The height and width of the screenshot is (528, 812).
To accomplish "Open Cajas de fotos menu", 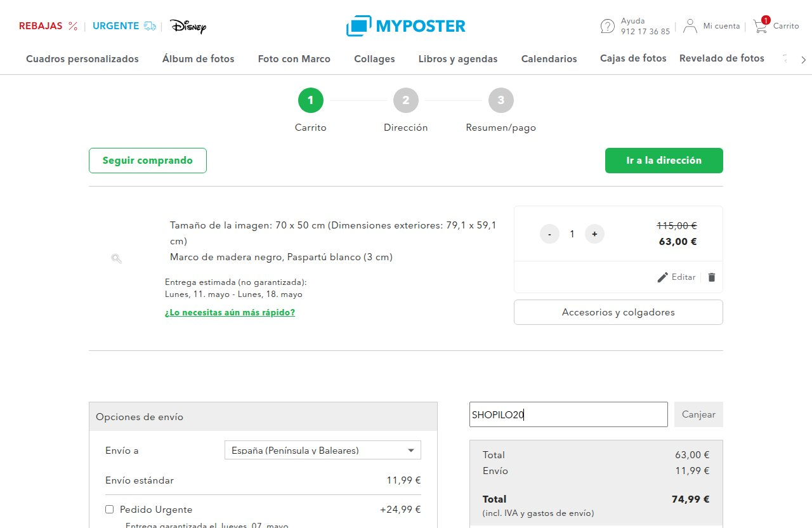I will pyautogui.click(x=633, y=58).
